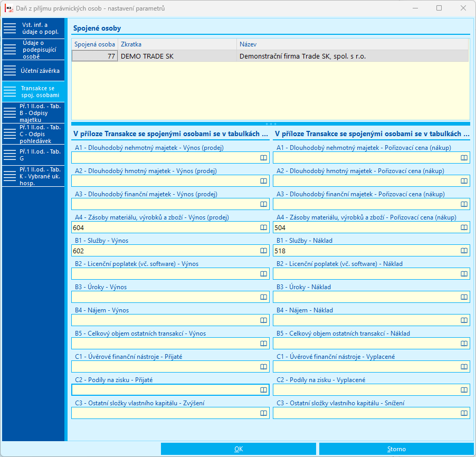This screenshot has height=457, width=476.
Task: Open Tab. K Vybrané uk. hosp. section
Action: point(33,176)
